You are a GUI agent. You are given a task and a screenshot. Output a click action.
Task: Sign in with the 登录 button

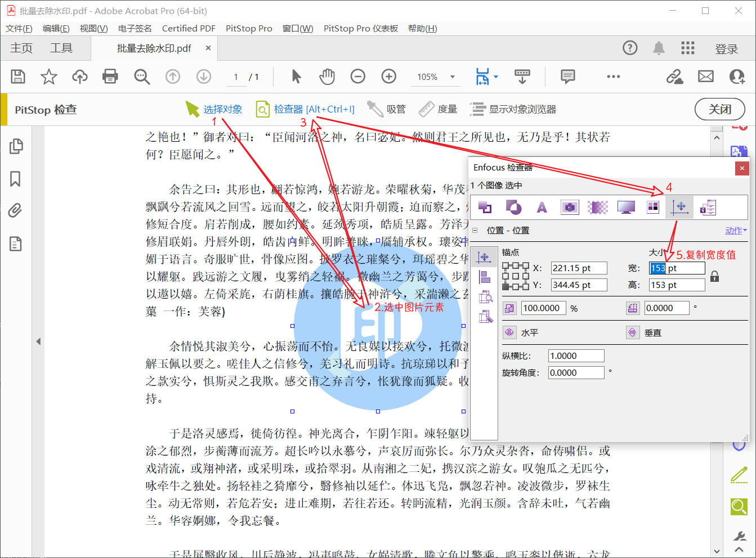[x=726, y=49]
